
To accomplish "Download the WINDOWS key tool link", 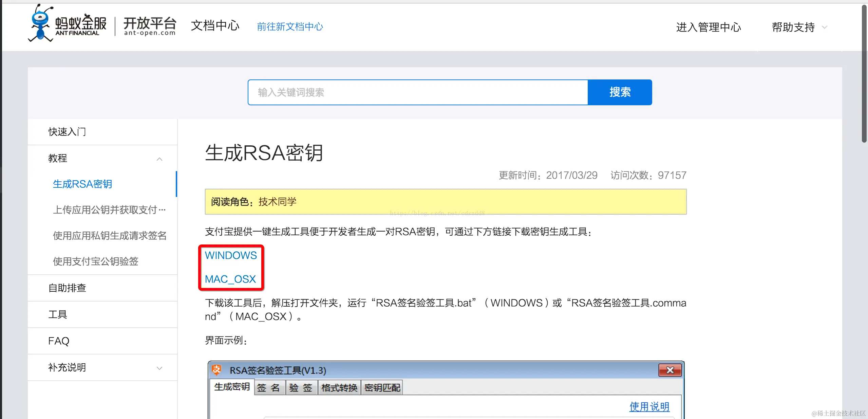I will point(231,255).
